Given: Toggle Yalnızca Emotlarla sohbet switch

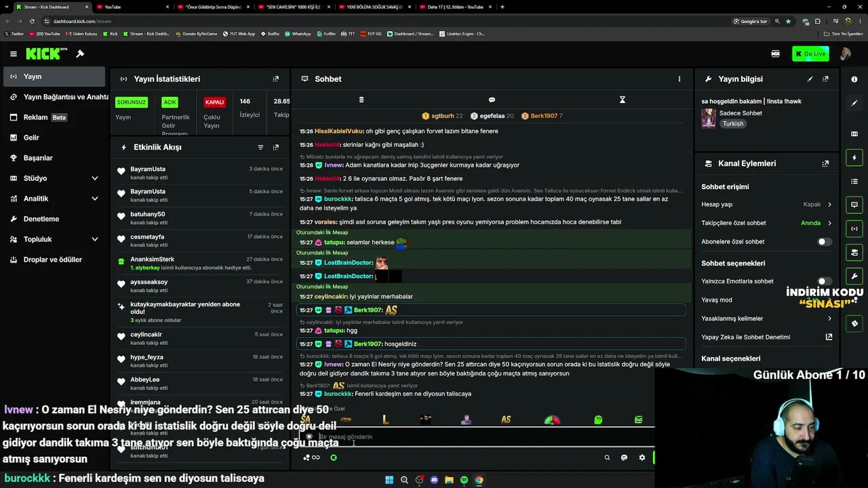Looking at the screenshot, I should [x=824, y=281].
